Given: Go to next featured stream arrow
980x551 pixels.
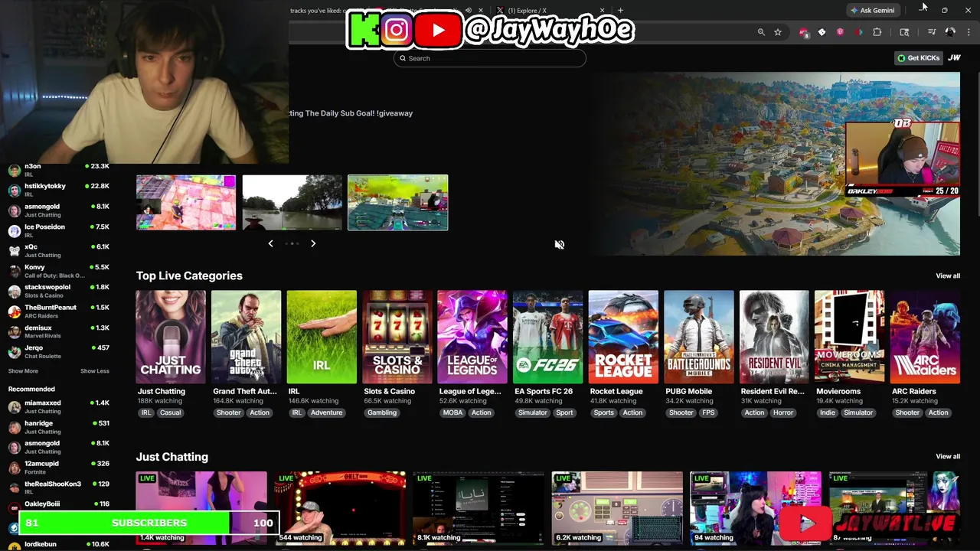Looking at the screenshot, I should 313,243.
